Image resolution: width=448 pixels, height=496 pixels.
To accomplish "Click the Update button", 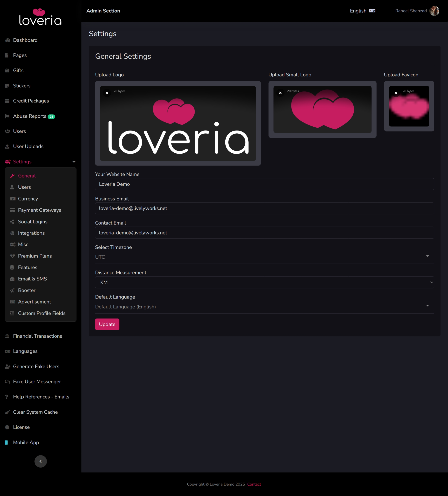I will click(x=107, y=324).
